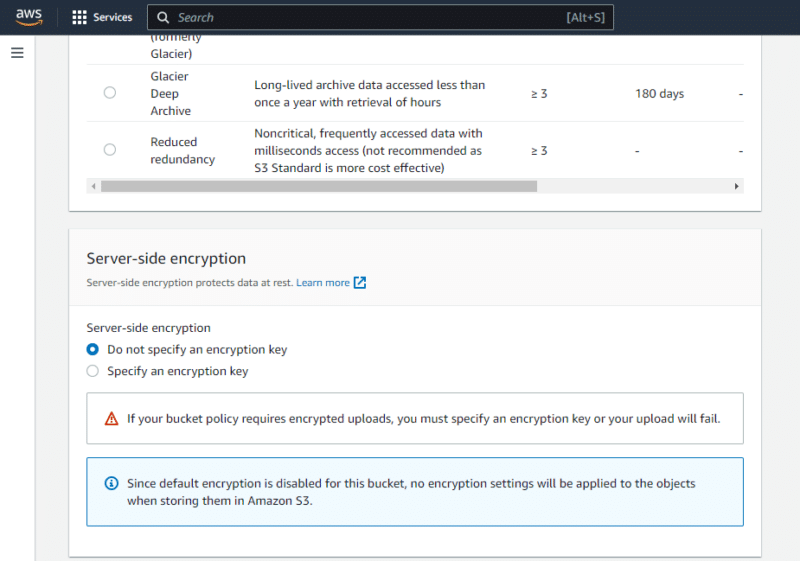The image size is (800, 561).
Task: Click the '180 days' cell for Glacier Deep Archive
Action: [x=659, y=94]
